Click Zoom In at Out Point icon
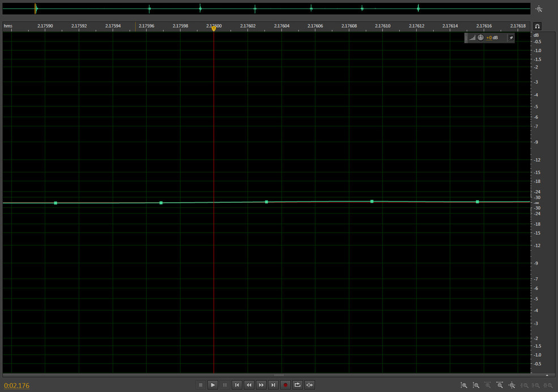 tap(536, 385)
